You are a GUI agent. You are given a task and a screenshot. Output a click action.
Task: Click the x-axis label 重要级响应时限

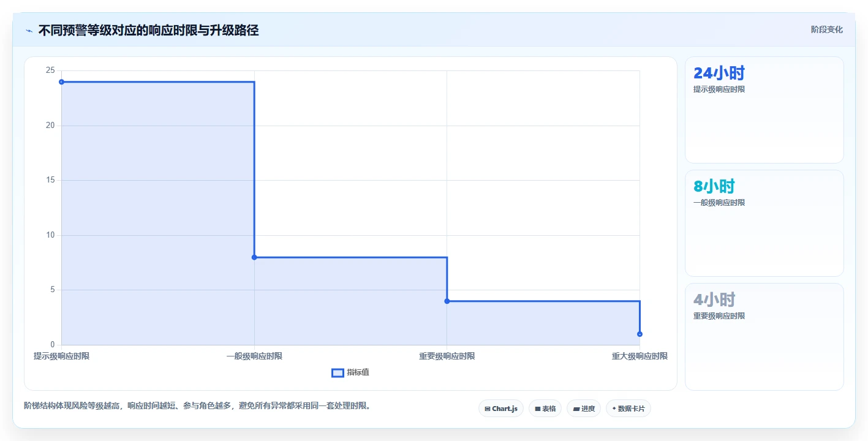447,356
